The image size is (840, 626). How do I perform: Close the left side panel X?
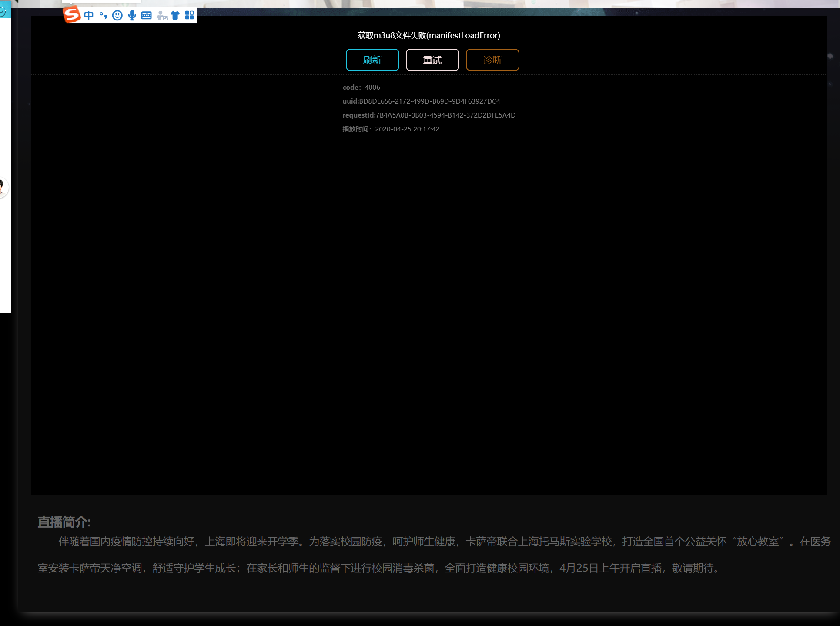pyautogui.click(x=3, y=10)
